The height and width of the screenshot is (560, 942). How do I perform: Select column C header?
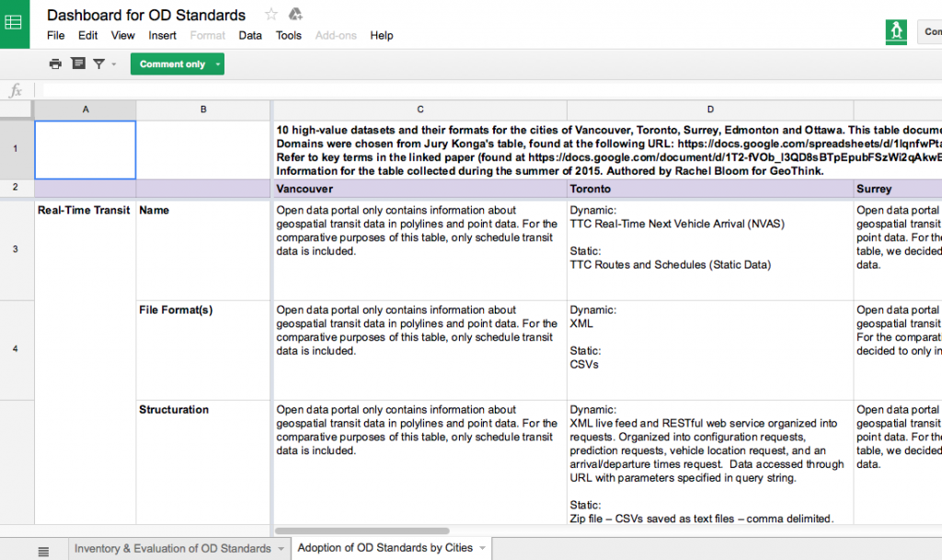pyautogui.click(x=419, y=109)
